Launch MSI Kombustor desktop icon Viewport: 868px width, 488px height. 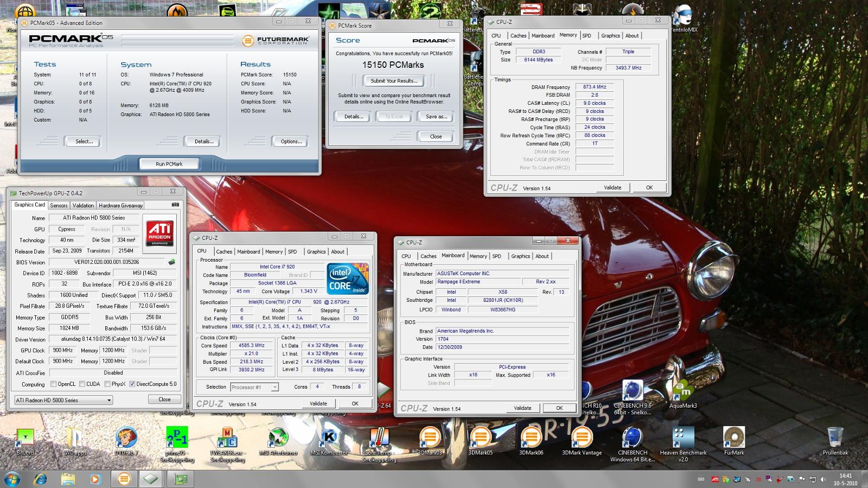click(x=329, y=441)
